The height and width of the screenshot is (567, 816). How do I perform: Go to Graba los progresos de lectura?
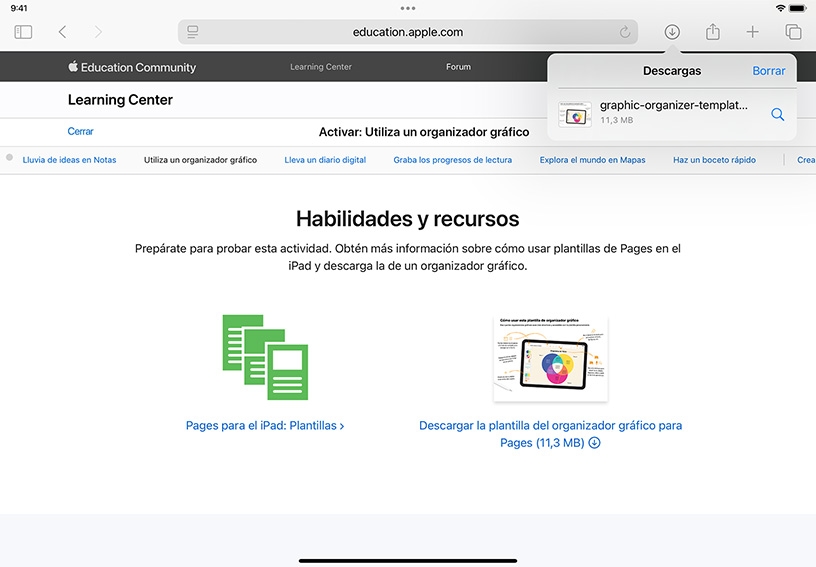pos(453,160)
